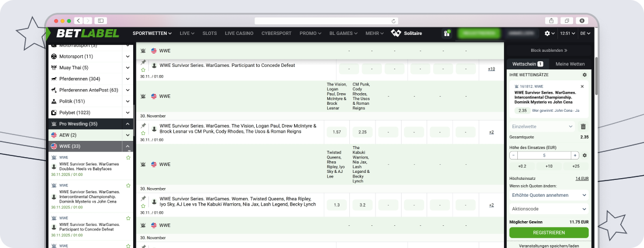This screenshot has height=248, width=644.
Task: Click the browser page reload icon
Action: pyautogui.click(x=393, y=20)
